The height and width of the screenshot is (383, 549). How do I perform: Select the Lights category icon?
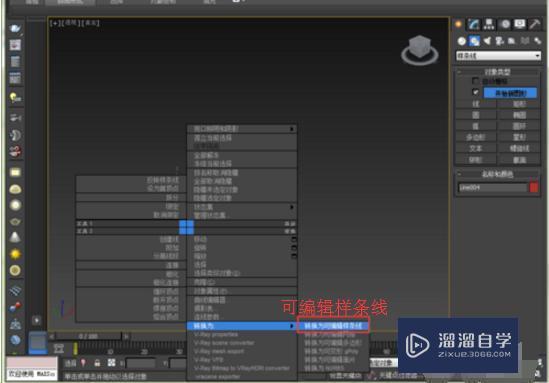487,41
